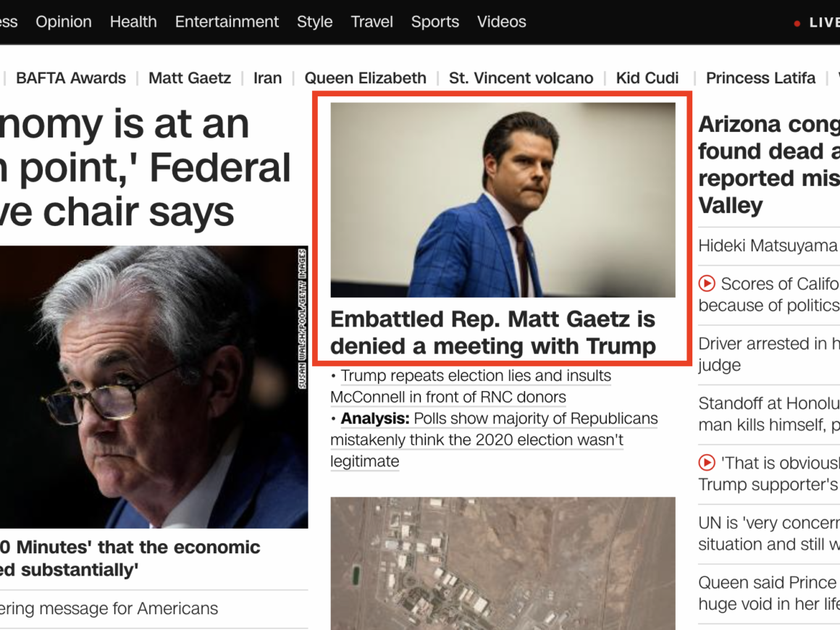Go to the Videos section
This screenshot has height=630, width=840.
(x=501, y=22)
